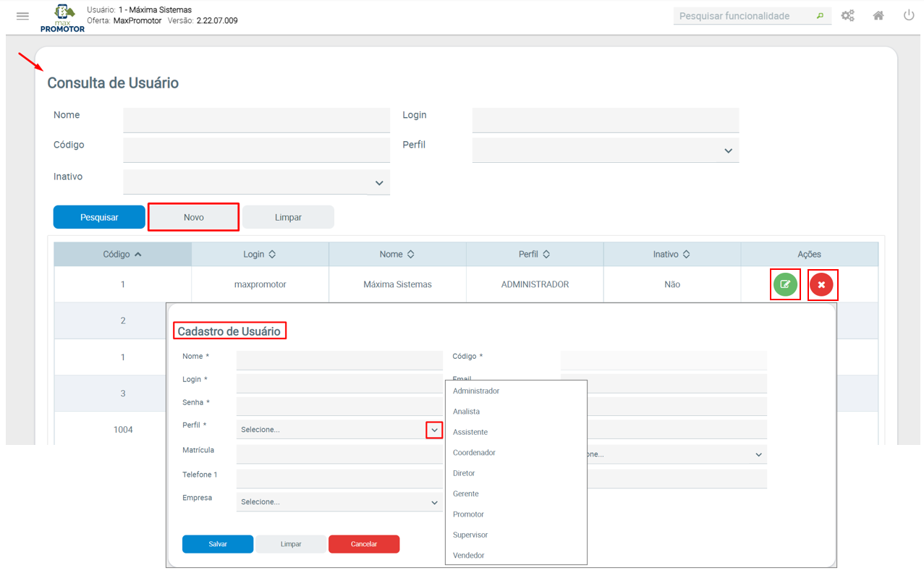Cancel the user registration form
This screenshot has width=924, height=573.
pyautogui.click(x=364, y=544)
